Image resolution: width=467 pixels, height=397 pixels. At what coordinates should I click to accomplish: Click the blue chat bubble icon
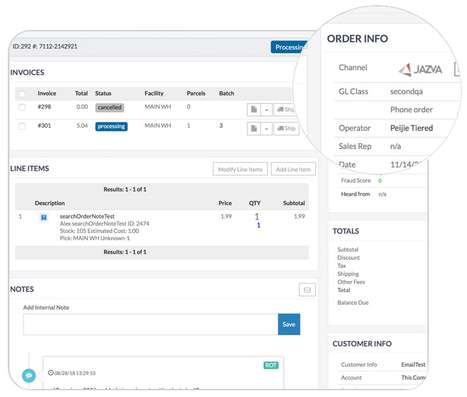[x=29, y=376]
